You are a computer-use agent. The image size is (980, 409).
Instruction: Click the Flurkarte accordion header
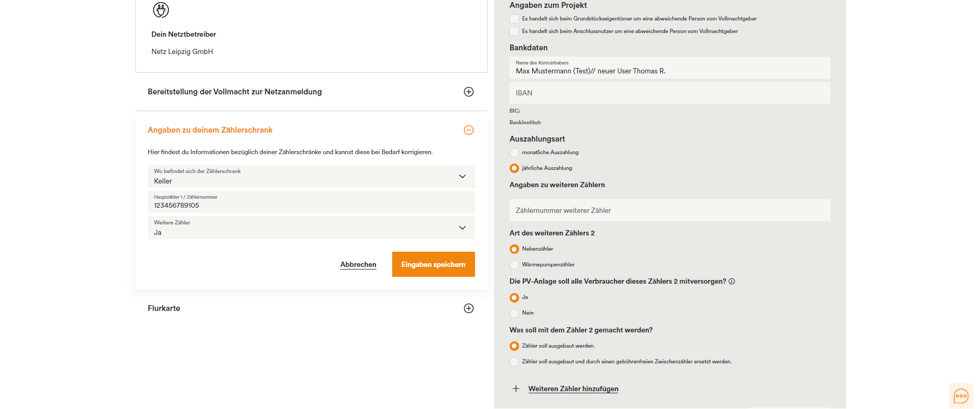click(311, 308)
